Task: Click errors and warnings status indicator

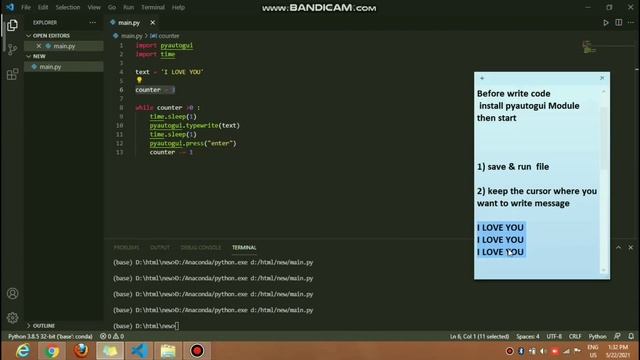Action: pyautogui.click(x=112, y=337)
